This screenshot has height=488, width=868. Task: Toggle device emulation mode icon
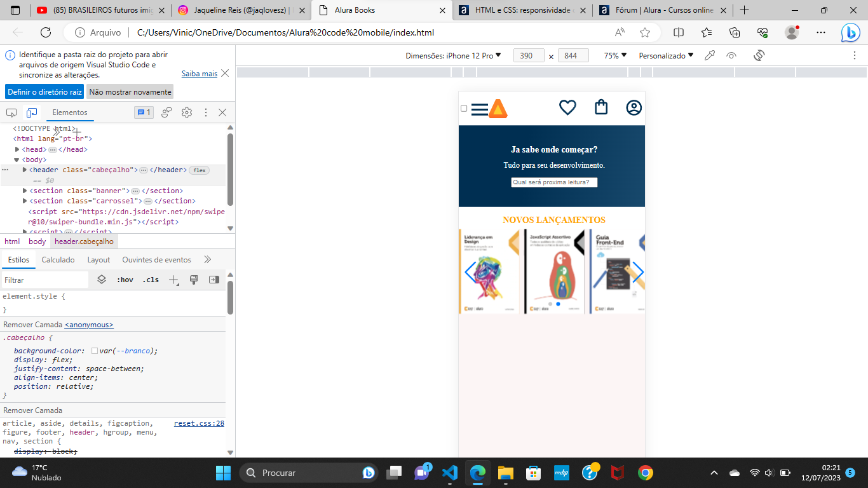point(31,112)
